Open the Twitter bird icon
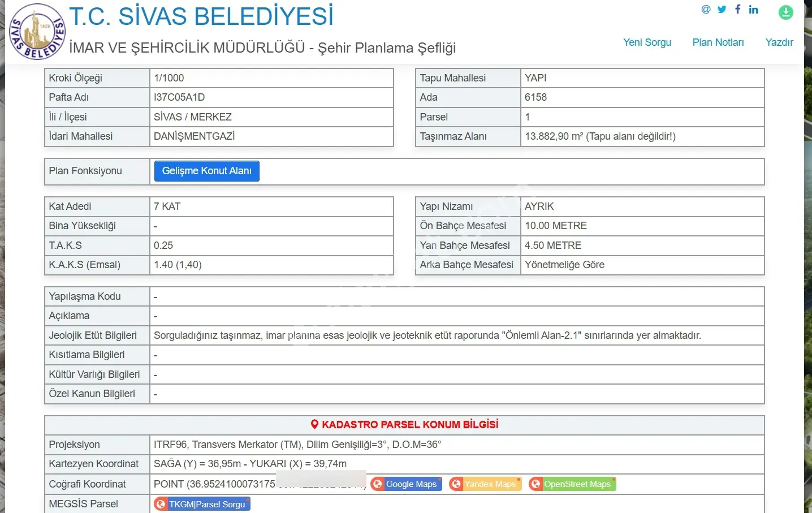The image size is (812, 513). pyautogui.click(x=722, y=9)
